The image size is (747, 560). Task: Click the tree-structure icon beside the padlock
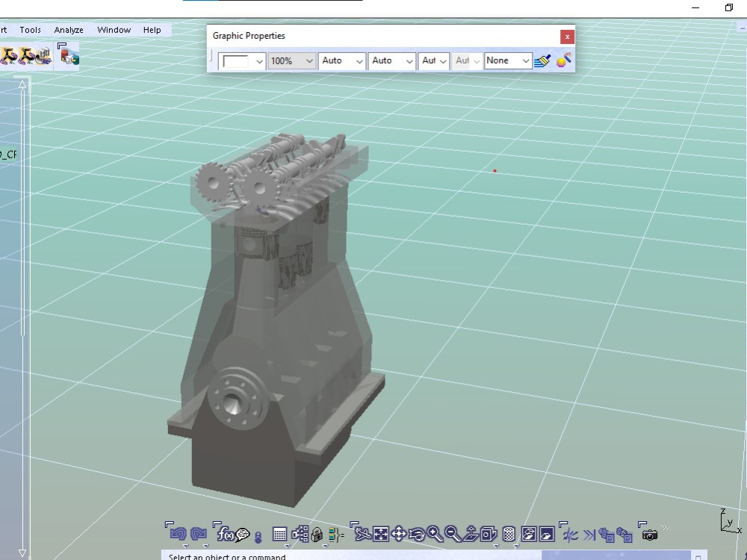coord(300,535)
